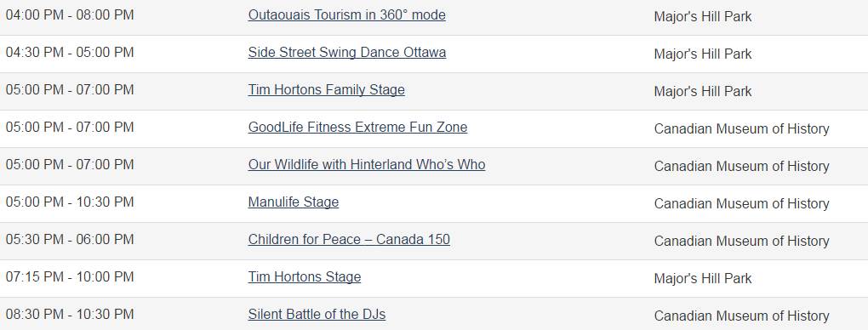Open Tim Hortons Stage evening event

(x=305, y=277)
